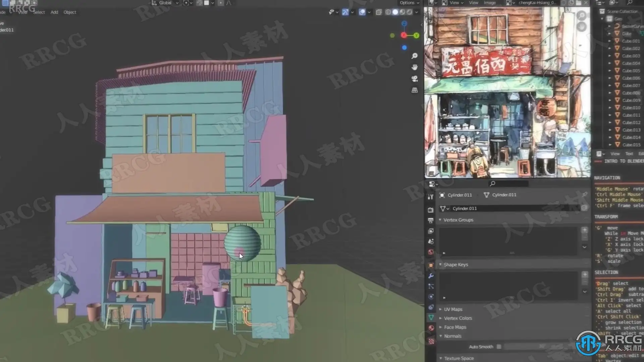Open the Material properties tab icon
Screen dimensions: 644x362
point(431,328)
